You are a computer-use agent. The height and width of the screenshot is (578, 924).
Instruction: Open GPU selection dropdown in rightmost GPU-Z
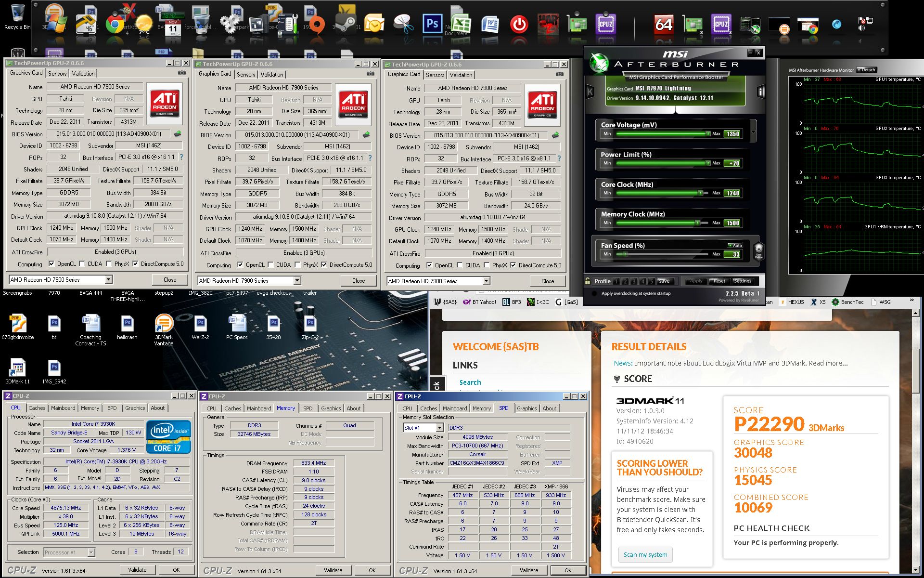pos(486,281)
